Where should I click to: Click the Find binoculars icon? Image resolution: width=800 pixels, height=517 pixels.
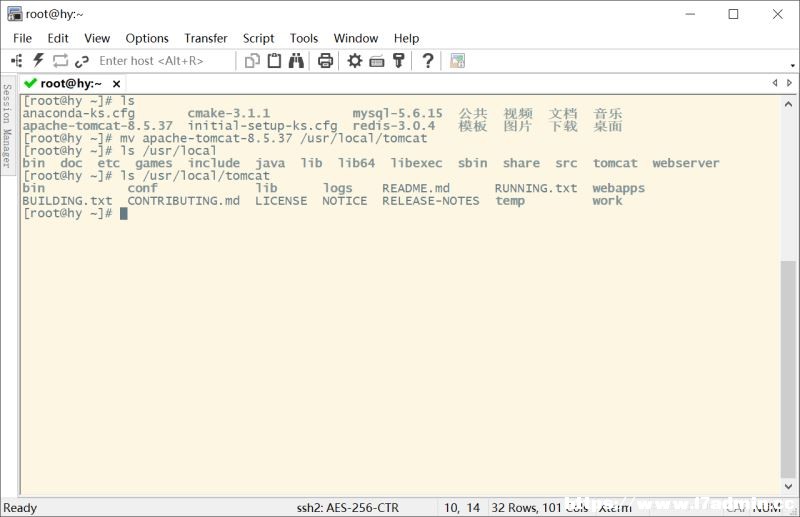point(296,61)
